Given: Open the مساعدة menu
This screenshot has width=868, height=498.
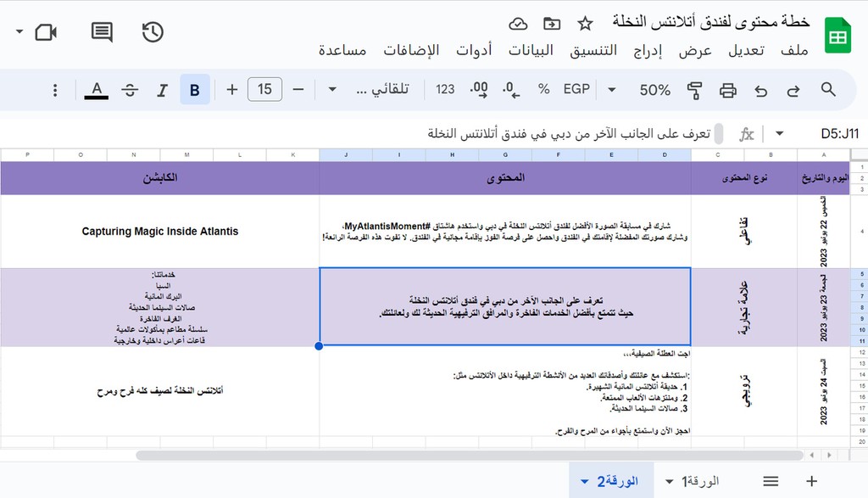Looking at the screenshot, I should point(342,50).
